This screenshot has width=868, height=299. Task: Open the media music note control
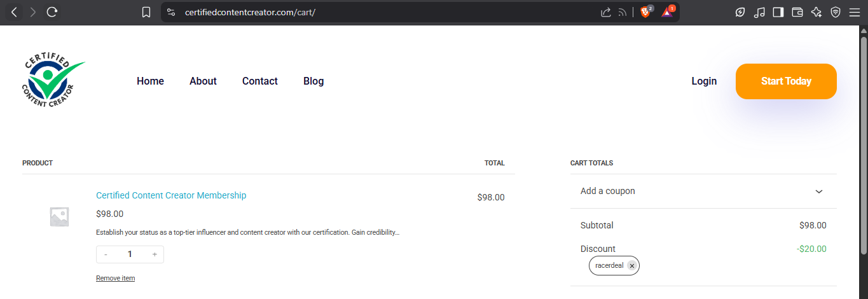coord(759,12)
